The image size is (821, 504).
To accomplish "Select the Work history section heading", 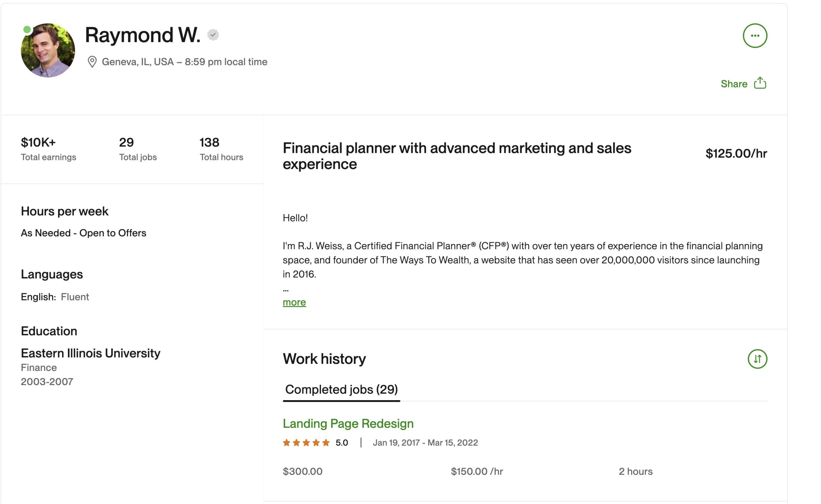I will click(324, 359).
